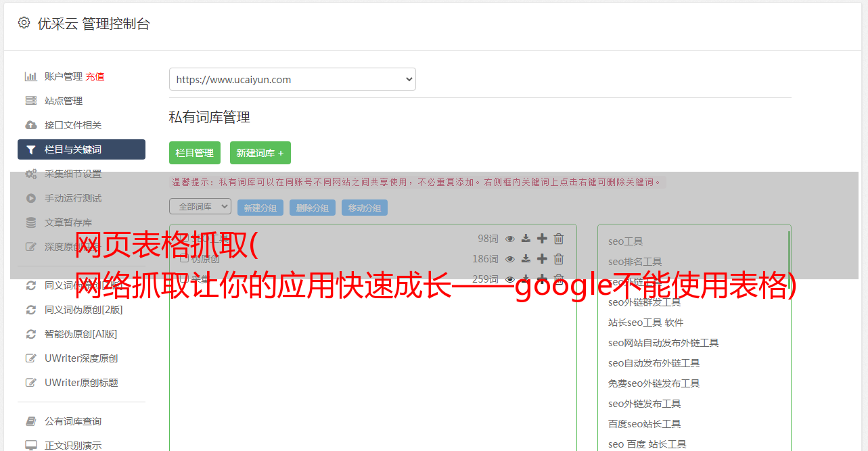Open 接口文件相关 via its cloud icon
Viewport: 868px width, 451px height.
[x=30, y=125]
